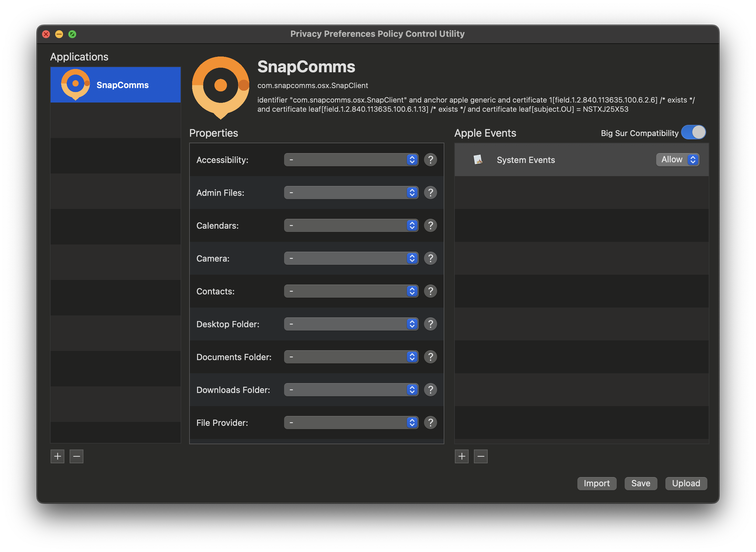Click the window zoom button
The width and height of the screenshot is (756, 552).
(73, 34)
